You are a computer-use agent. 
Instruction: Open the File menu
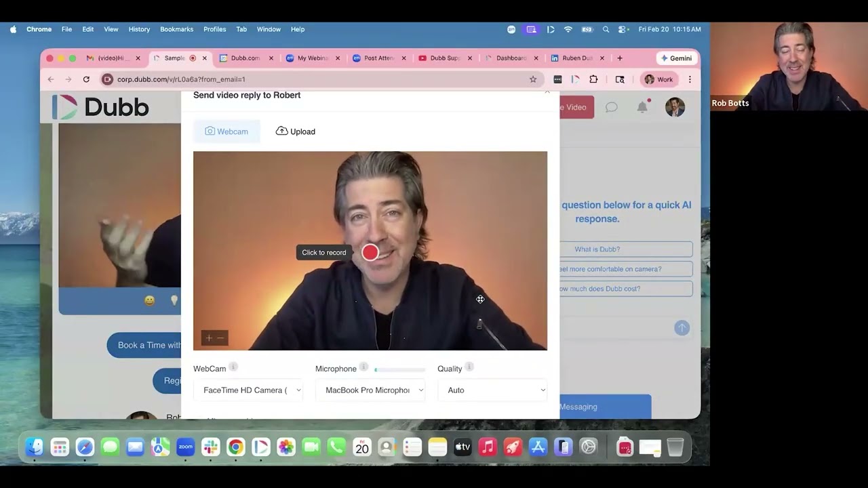click(x=66, y=29)
